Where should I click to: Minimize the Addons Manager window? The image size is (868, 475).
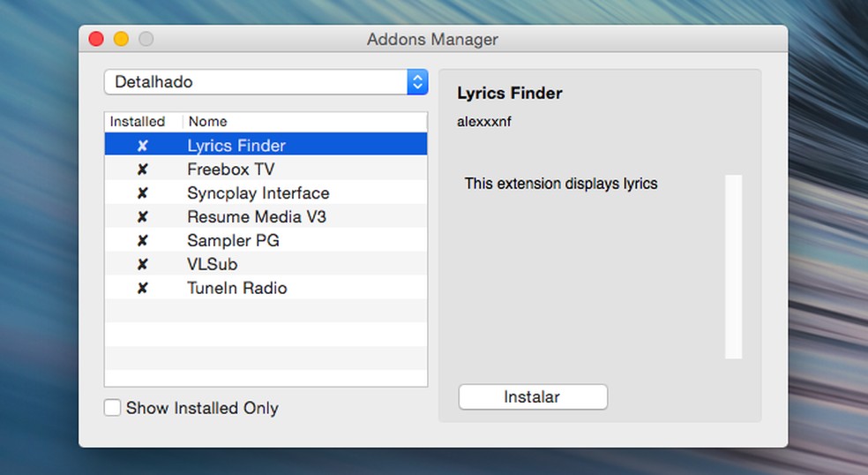121,39
